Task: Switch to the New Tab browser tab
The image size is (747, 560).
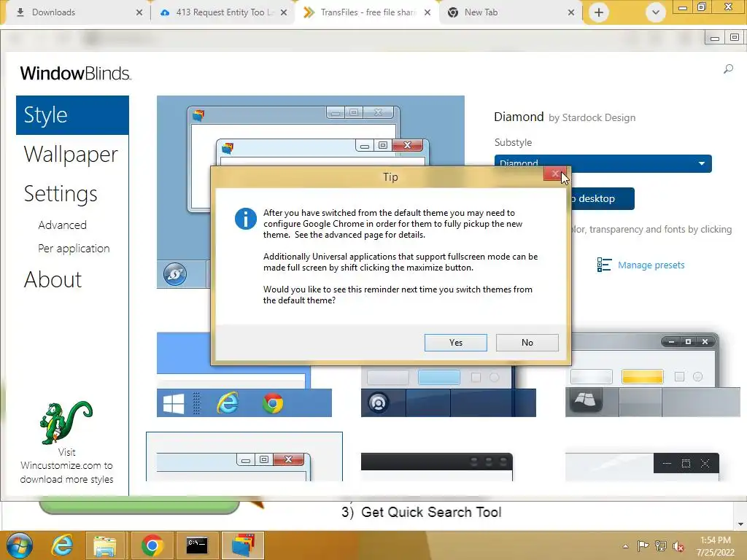Action: [x=510, y=12]
